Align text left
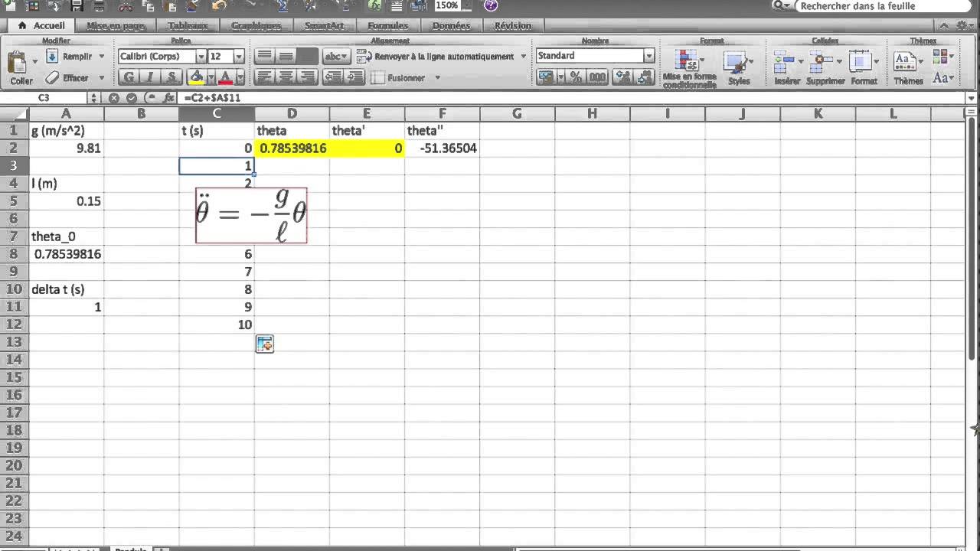The height and width of the screenshot is (551, 980). [264, 77]
